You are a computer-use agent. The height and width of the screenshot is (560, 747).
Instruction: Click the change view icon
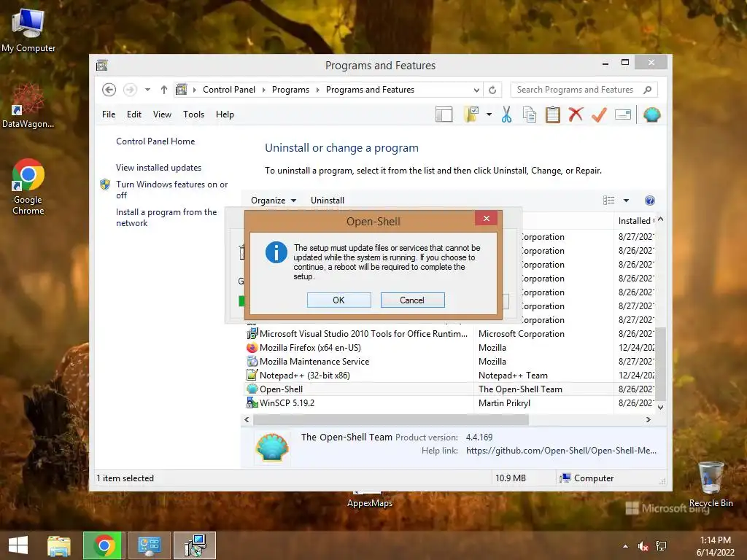pos(609,201)
